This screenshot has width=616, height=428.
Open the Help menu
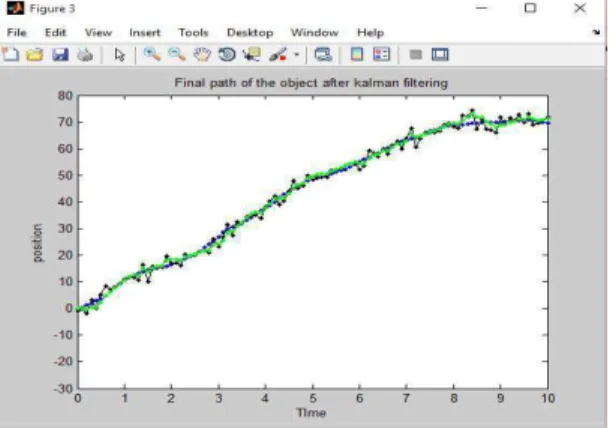[370, 32]
